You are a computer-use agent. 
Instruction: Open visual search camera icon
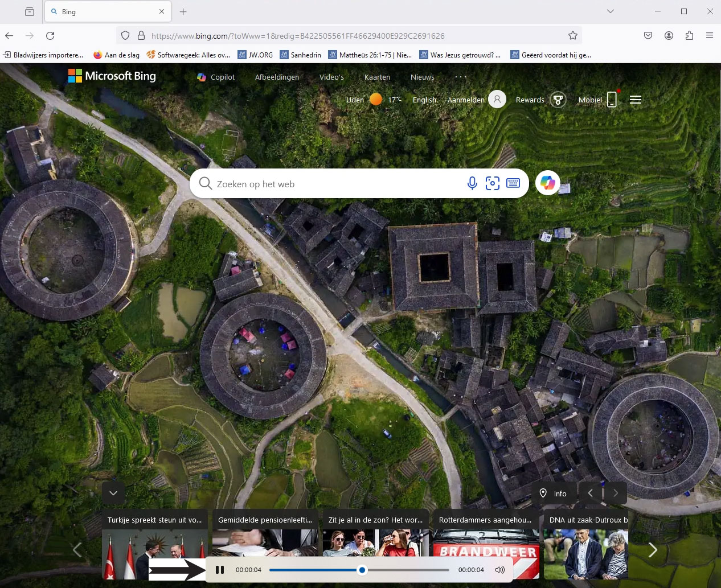493,183
